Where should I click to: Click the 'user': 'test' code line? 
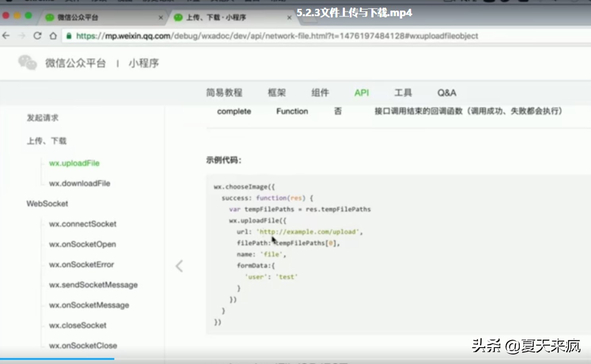pos(271,277)
